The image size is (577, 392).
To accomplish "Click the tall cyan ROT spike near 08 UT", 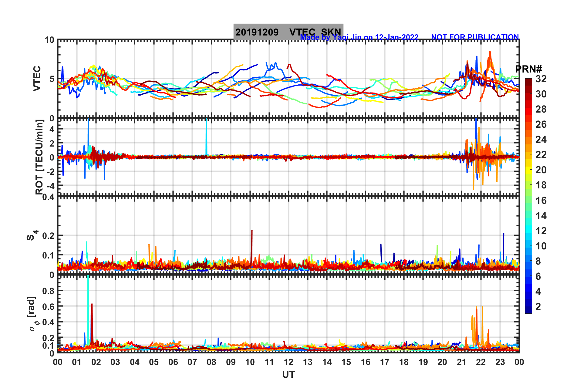I will [x=207, y=137].
